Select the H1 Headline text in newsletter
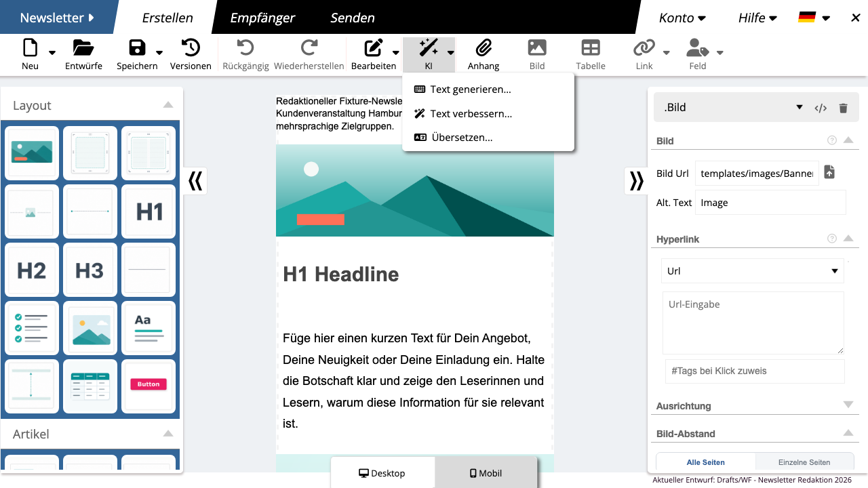Image resolution: width=868 pixels, height=488 pixels. (341, 274)
